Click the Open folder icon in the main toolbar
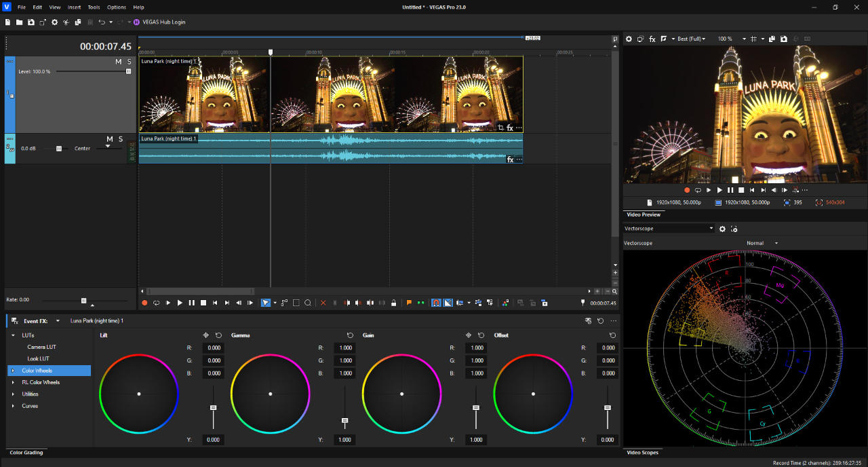Viewport: 868px width, 467px height. 19,22
